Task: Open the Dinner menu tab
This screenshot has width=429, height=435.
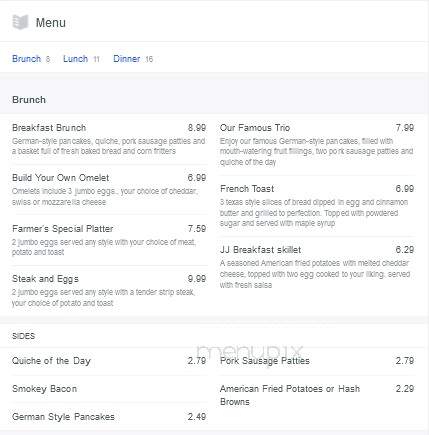Action: 126,59
